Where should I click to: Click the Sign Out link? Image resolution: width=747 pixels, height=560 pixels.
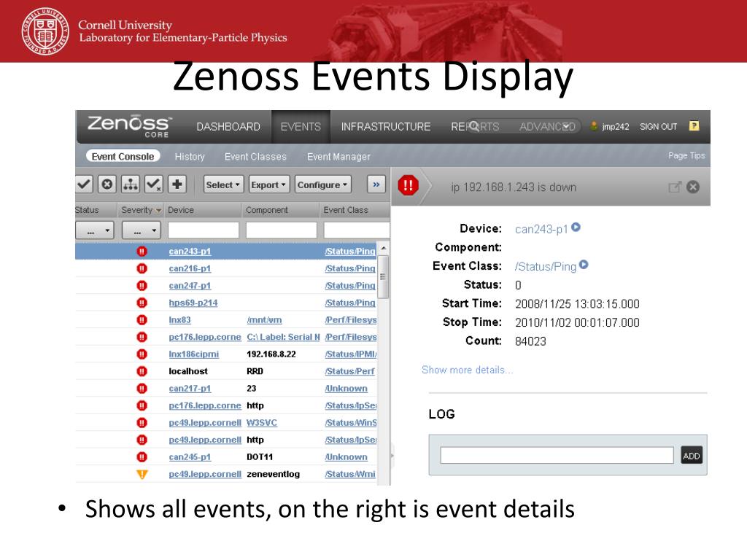[x=659, y=127]
